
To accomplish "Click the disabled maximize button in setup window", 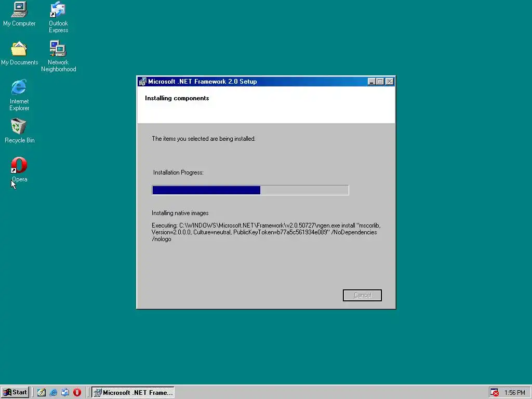I will coord(380,82).
